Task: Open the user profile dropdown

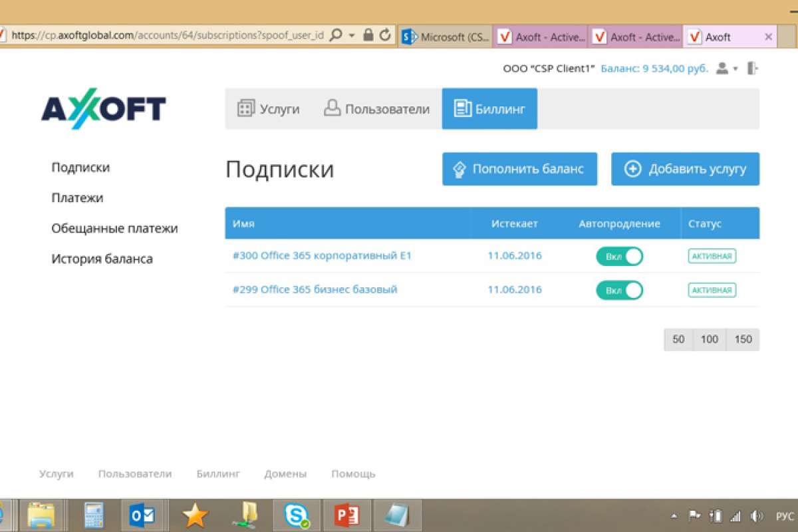Action: pos(726,68)
